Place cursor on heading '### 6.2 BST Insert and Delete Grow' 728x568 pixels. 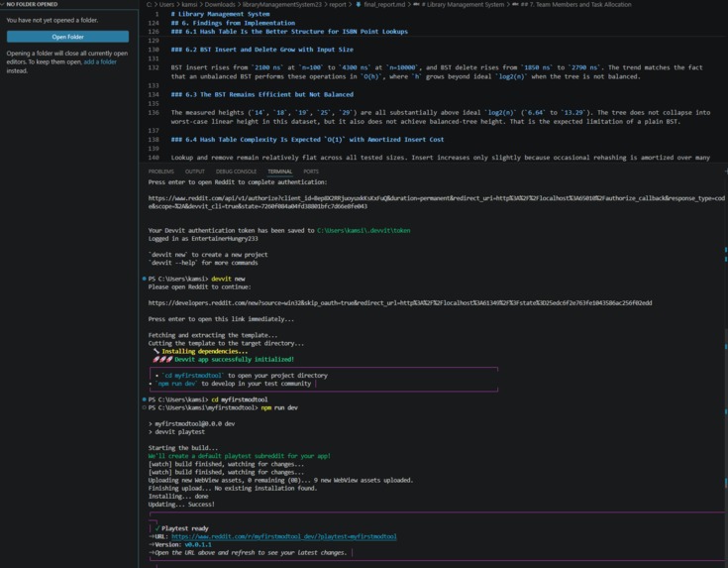coord(261,50)
